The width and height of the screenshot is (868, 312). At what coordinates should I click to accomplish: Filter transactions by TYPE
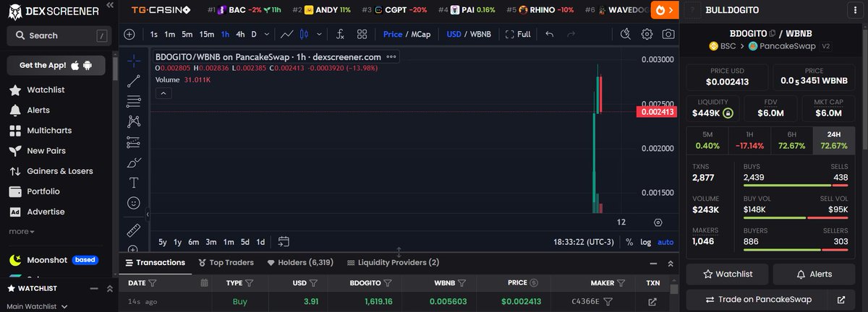[250, 283]
